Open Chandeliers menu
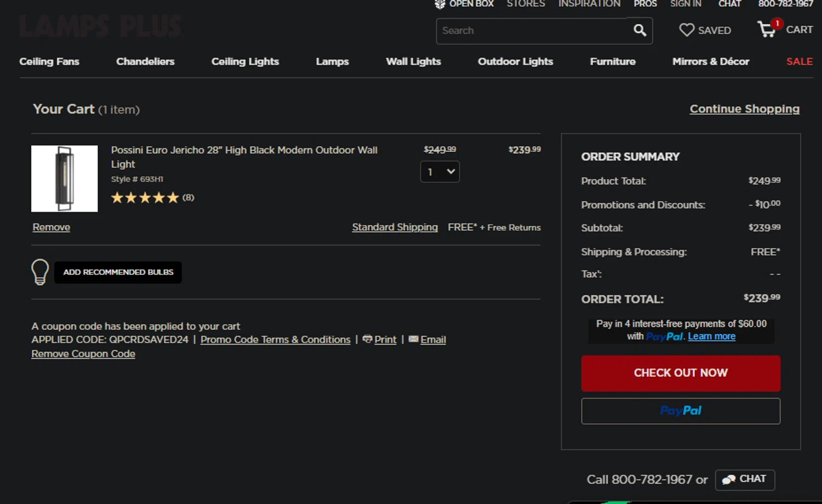 pos(145,61)
